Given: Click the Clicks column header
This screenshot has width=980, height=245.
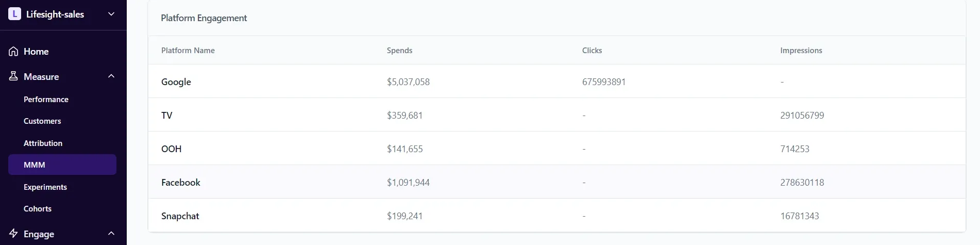Looking at the screenshot, I should click(592, 51).
